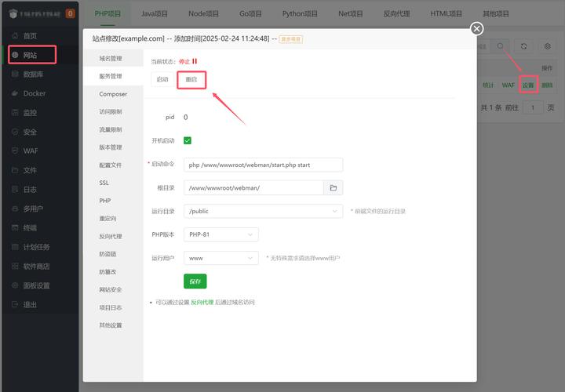This screenshot has height=392, width=565.
Task: Click the folder browse icon beside 根目录
Action: 334,188
